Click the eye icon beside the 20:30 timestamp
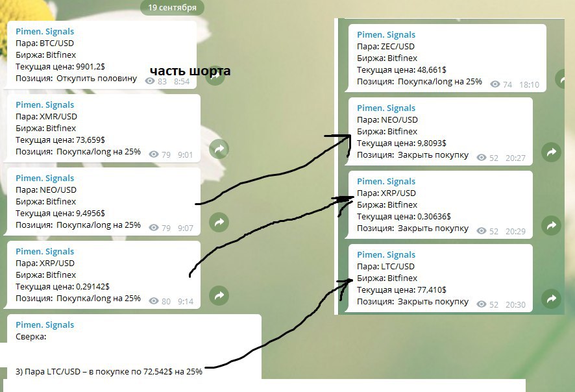Image resolution: width=575 pixels, height=392 pixels. (482, 304)
